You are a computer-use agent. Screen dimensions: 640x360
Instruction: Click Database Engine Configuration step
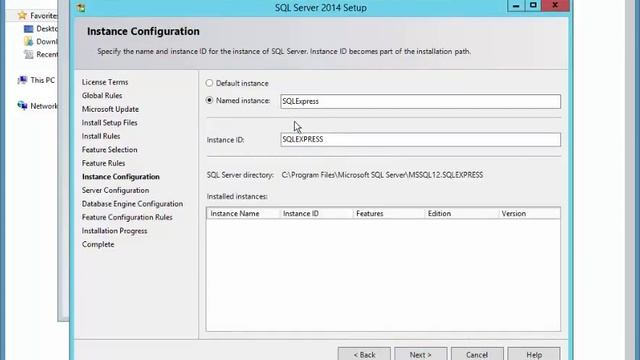coord(132,204)
